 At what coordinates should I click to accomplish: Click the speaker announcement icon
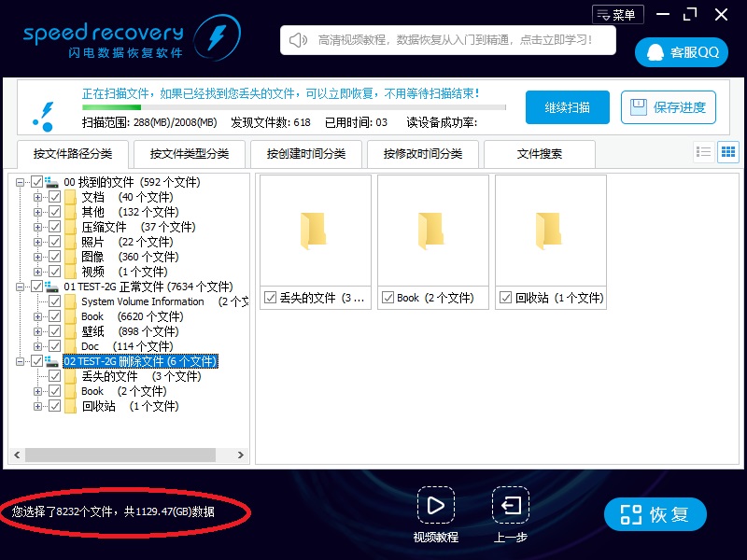pos(298,40)
